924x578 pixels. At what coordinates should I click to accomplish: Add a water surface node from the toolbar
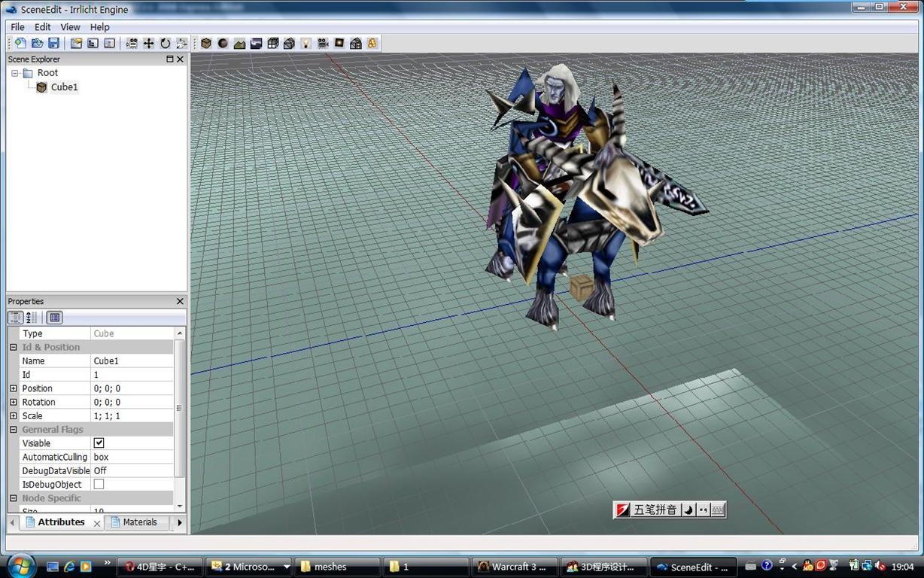pos(256,44)
